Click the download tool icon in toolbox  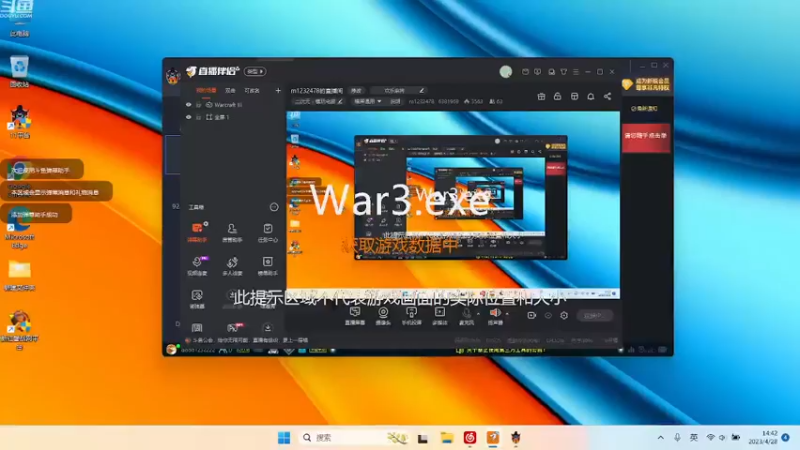tap(267, 328)
